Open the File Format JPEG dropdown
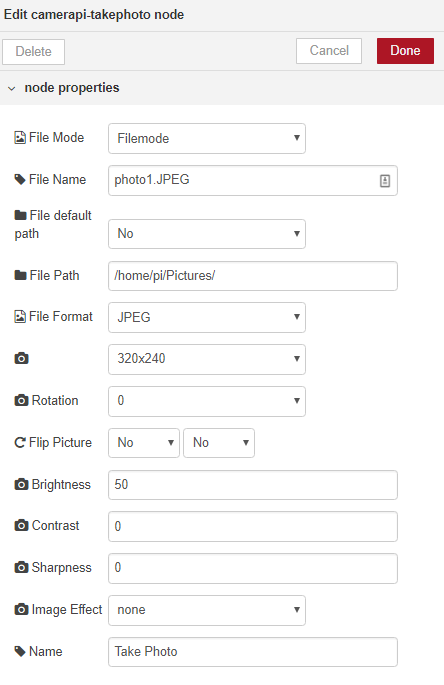 [207, 317]
